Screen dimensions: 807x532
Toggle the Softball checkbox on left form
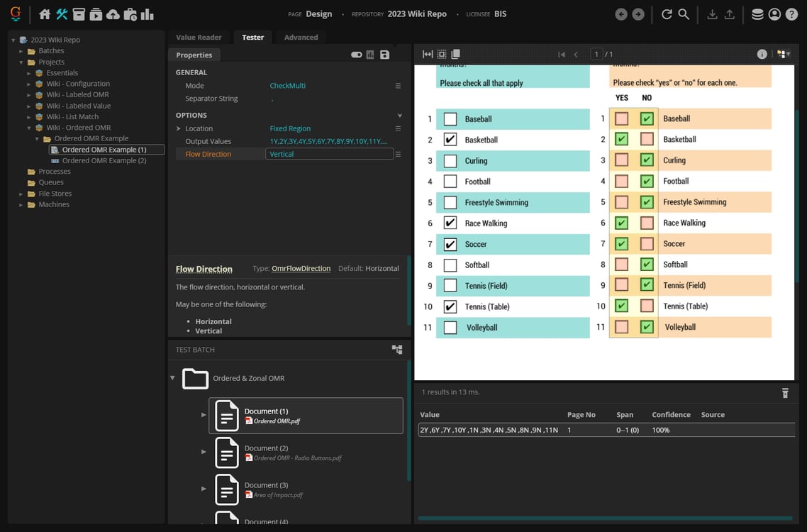point(450,265)
